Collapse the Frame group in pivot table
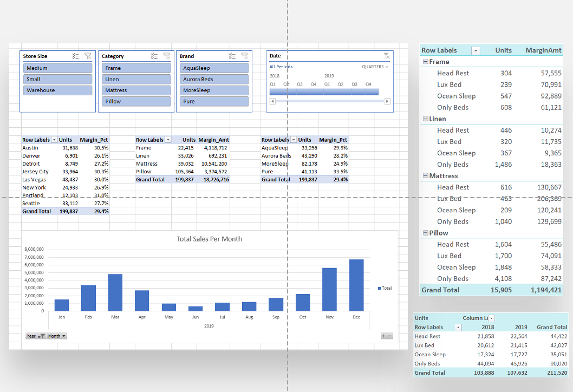This screenshot has width=573, height=392. [426, 62]
